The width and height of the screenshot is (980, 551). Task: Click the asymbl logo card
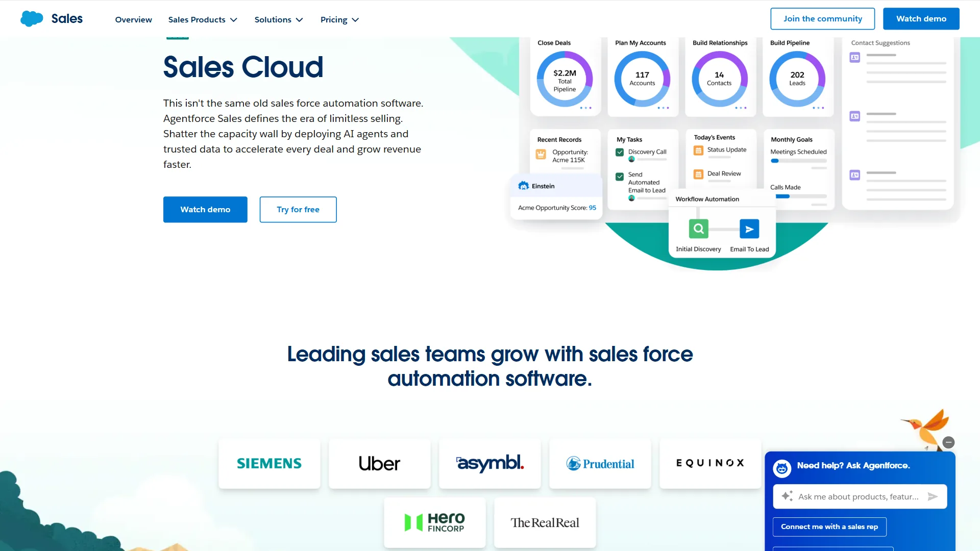tap(490, 463)
